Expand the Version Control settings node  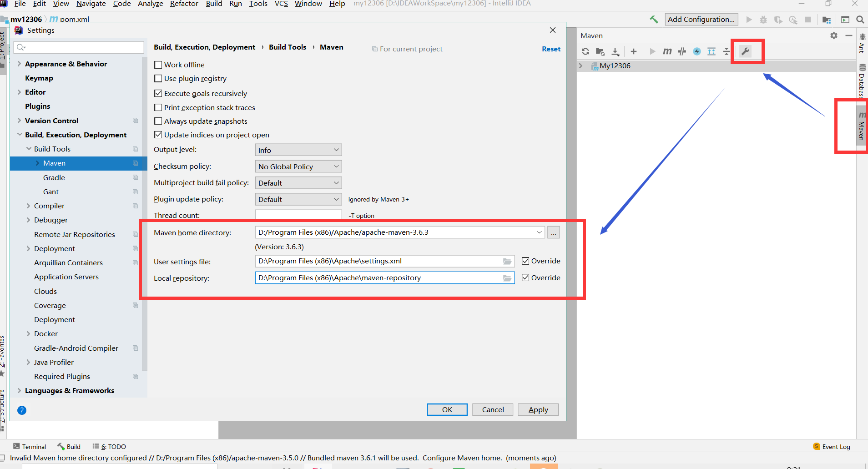click(19, 121)
